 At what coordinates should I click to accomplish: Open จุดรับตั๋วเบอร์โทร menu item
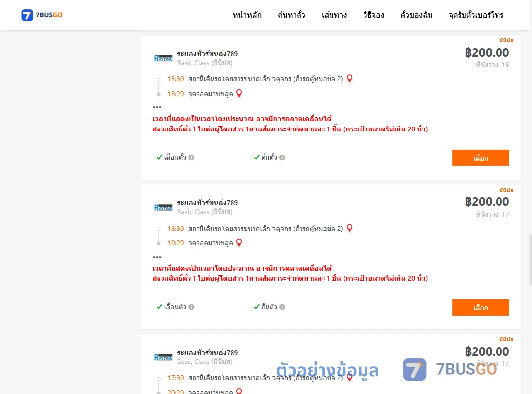tap(476, 15)
